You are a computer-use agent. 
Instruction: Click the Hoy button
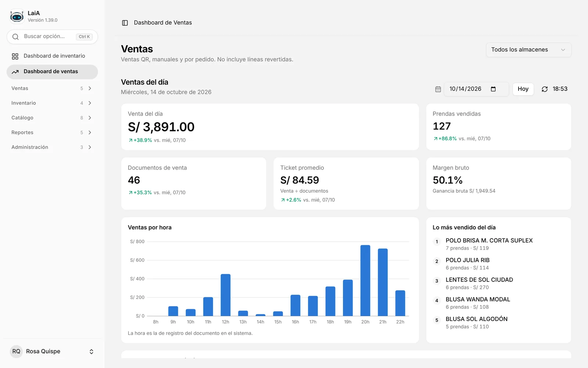523,89
